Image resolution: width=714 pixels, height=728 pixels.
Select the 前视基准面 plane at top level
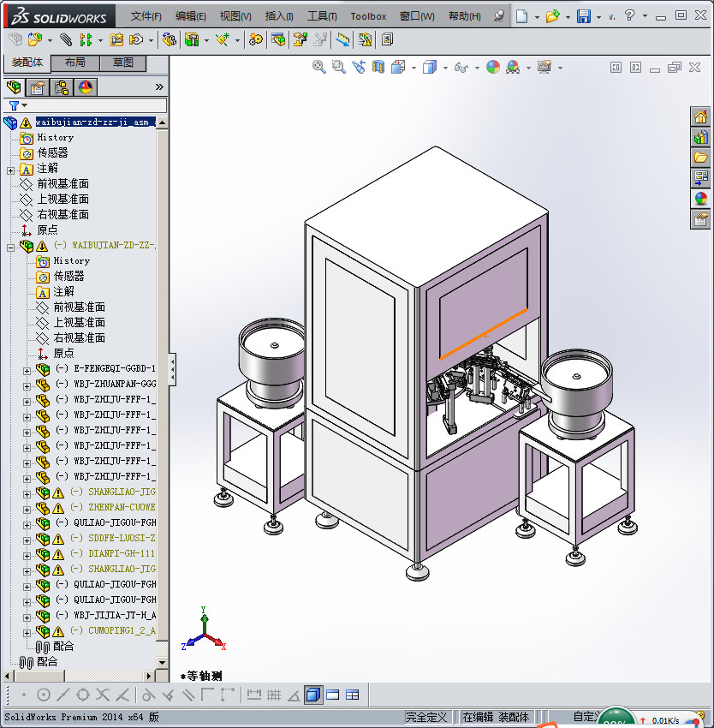(x=63, y=184)
